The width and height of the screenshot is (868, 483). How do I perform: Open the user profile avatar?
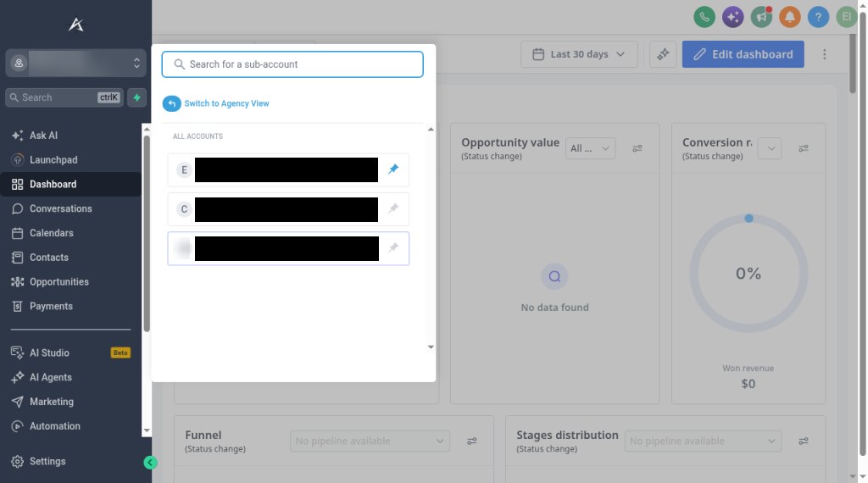(847, 17)
